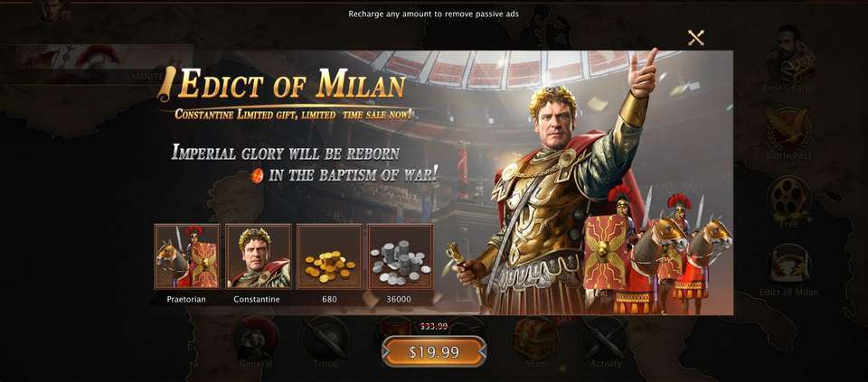Select the Constantine general reward tile
The image size is (868, 382).
coord(258,256)
